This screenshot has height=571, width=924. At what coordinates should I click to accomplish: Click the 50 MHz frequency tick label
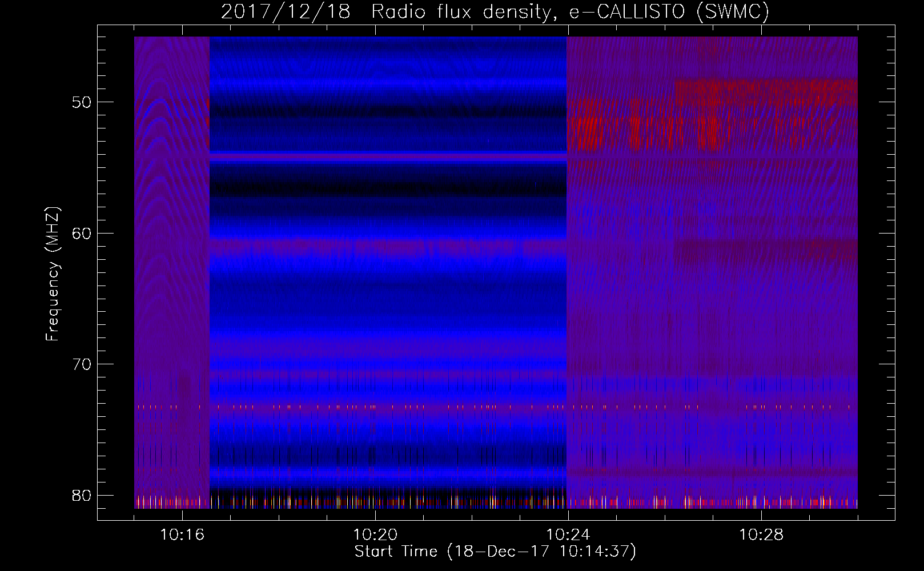click(x=82, y=103)
